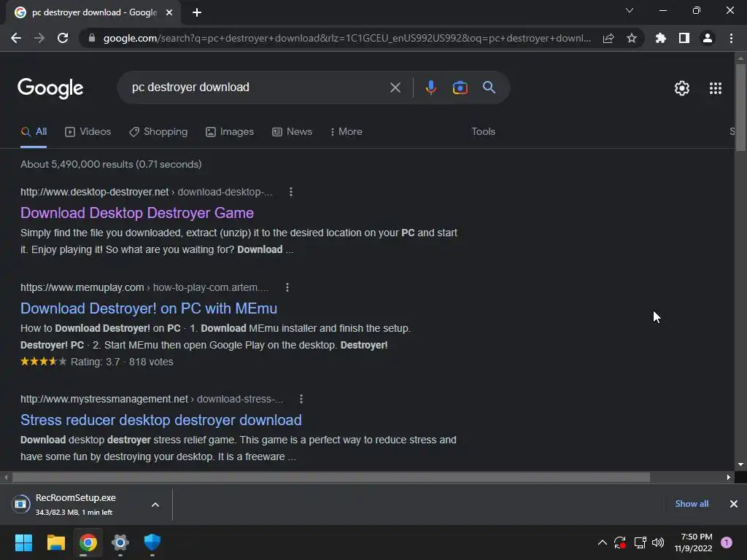Start Google voice search with microphone
This screenshot has width=747, height=560.
(430, 87)
